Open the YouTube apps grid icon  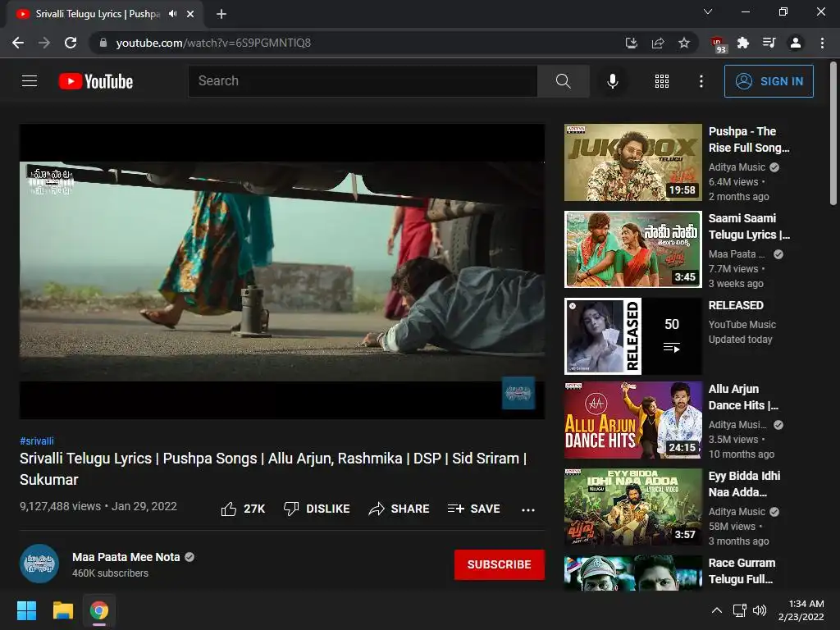click(x=662, y=81)
